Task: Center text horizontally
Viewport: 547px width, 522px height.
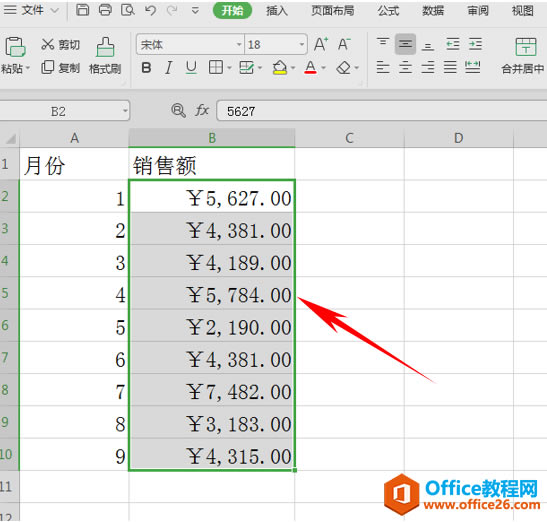Action: coord(405,67)
